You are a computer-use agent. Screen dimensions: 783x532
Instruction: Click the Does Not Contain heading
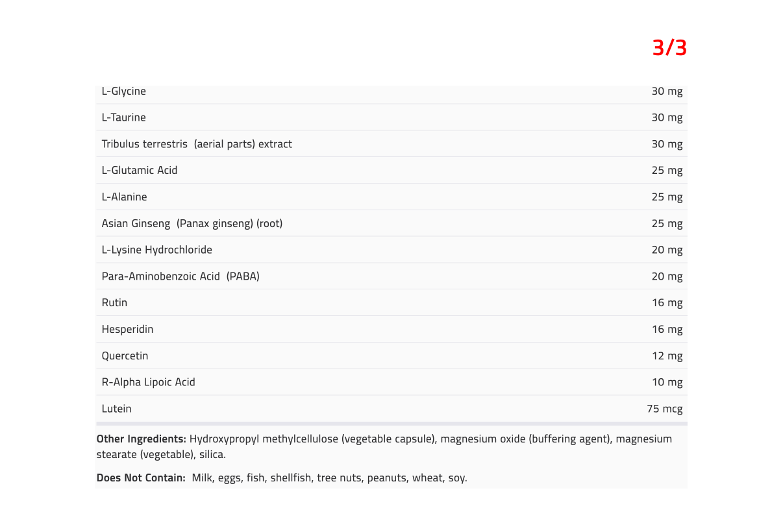(x=141, y=478)
